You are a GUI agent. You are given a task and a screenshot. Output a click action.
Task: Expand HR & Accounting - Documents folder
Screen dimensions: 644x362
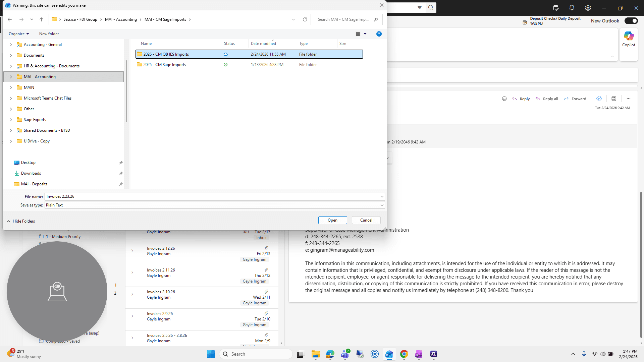tap(11, 66)
